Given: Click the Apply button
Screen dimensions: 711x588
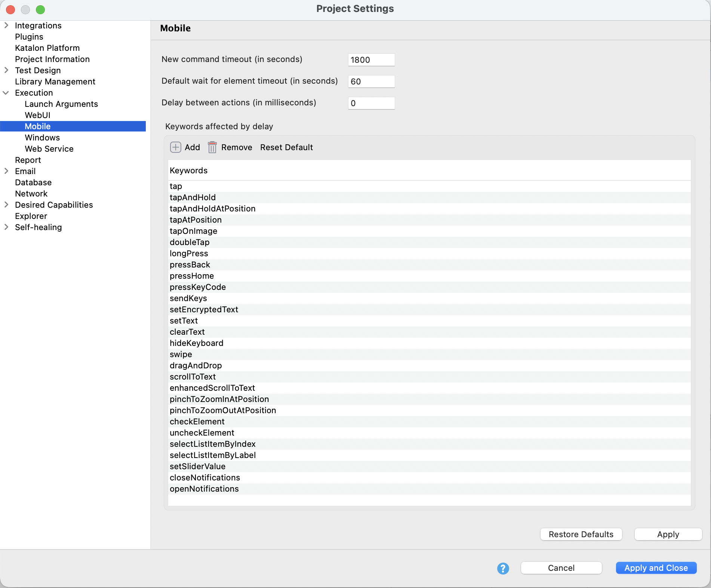Looking at the screenshot, I should pos(668,534).
